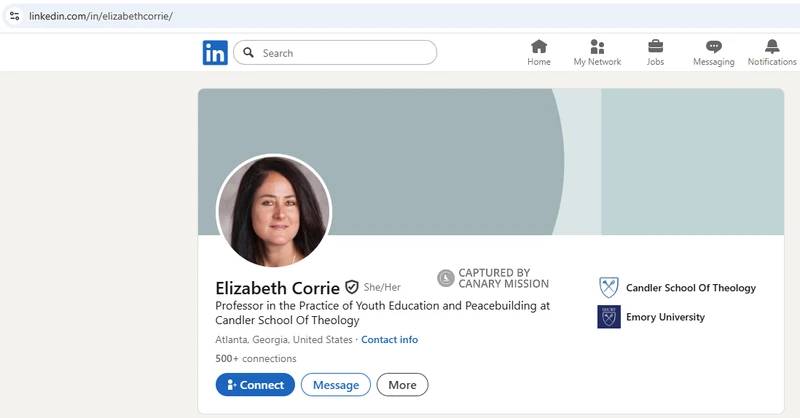Select the linkedin.com URL in address bar
Image resolution: width=800 pixels, height=418 pixels.
(x=101, y=16)
